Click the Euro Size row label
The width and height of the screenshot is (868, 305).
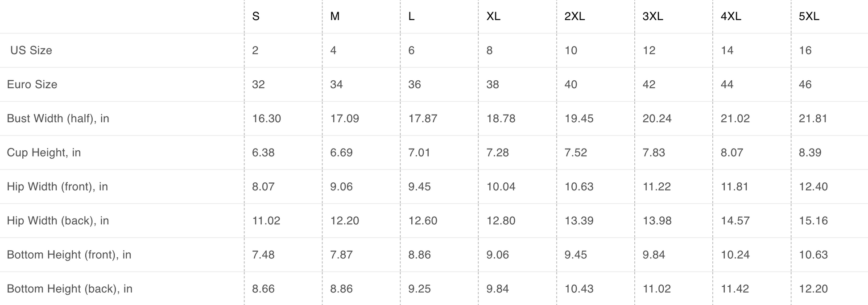click(x=32, y=84)
